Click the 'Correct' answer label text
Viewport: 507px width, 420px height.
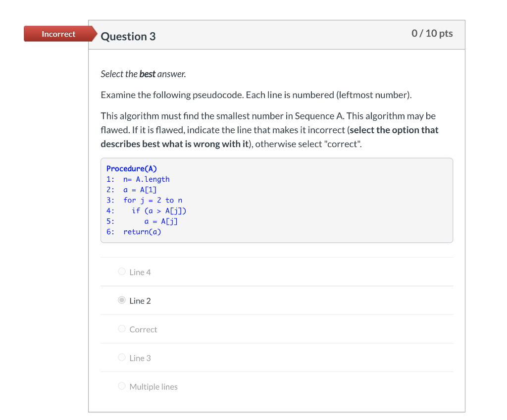pyautogui.click(x=143, y=330)
